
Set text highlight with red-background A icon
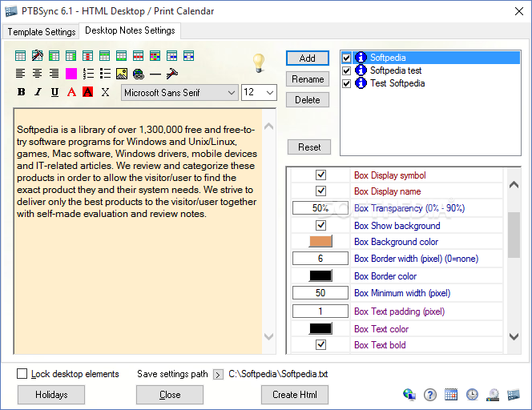click(88, 92)
